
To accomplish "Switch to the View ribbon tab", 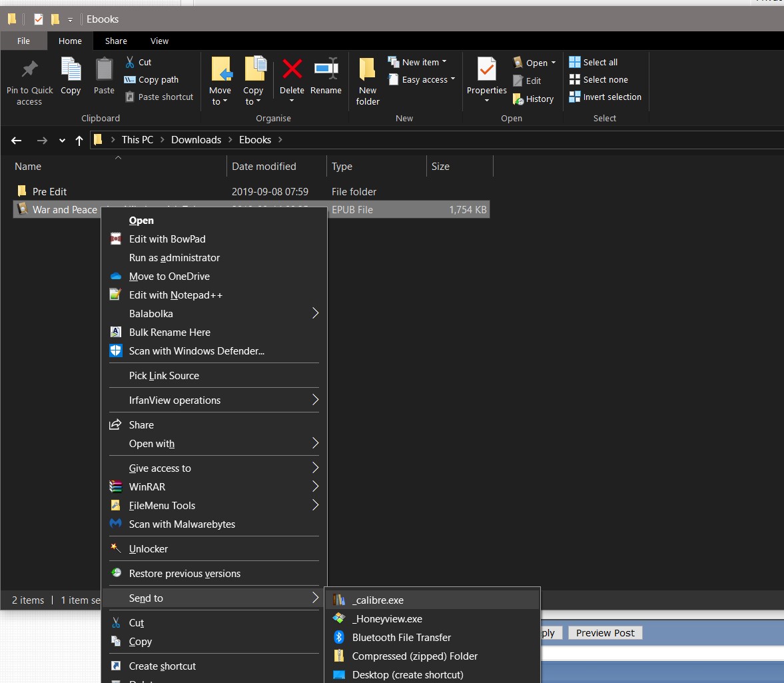I will point(159,41).
